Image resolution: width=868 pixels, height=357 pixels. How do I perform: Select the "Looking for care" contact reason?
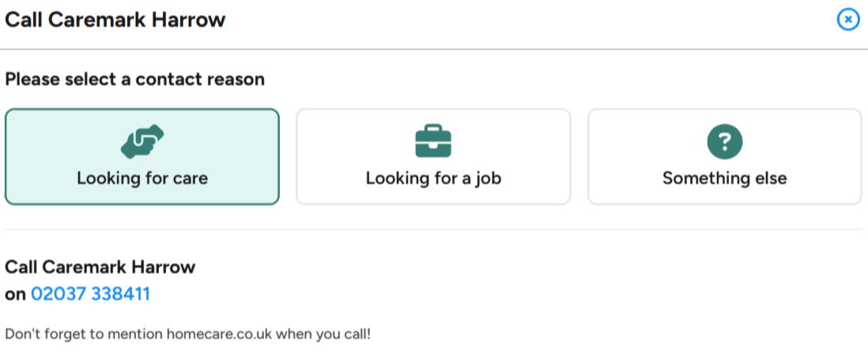point(142,156)
